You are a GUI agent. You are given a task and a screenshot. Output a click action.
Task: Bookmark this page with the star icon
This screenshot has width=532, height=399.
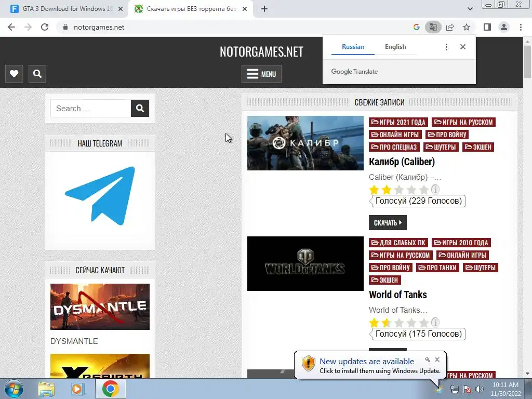(x=467, y=27)
